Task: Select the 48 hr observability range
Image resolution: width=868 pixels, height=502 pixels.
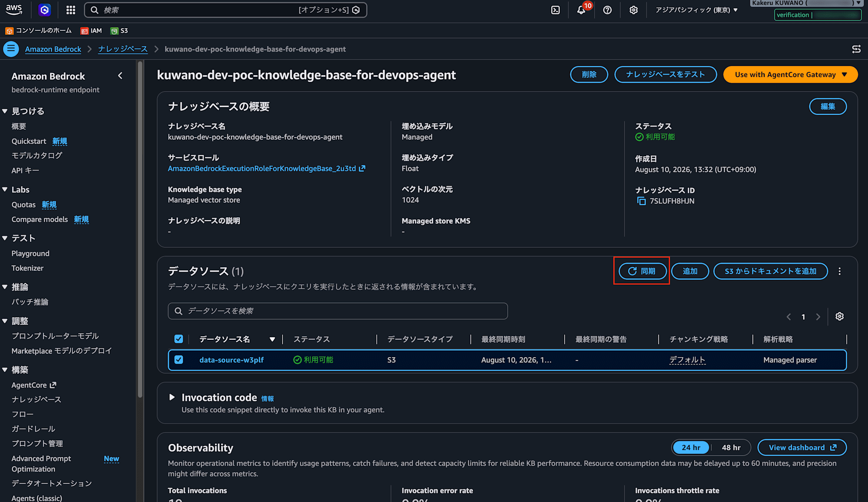Action: (x=731, y=447)
